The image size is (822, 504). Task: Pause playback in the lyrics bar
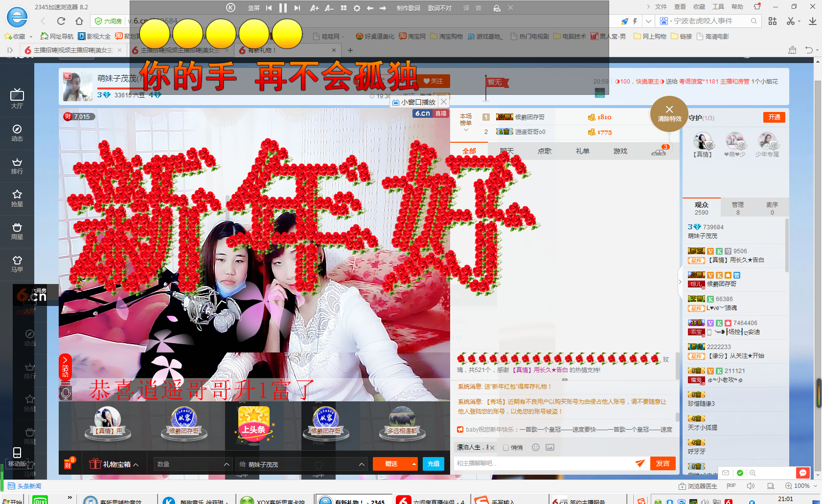pyautogui.click(x=283, y=8)
